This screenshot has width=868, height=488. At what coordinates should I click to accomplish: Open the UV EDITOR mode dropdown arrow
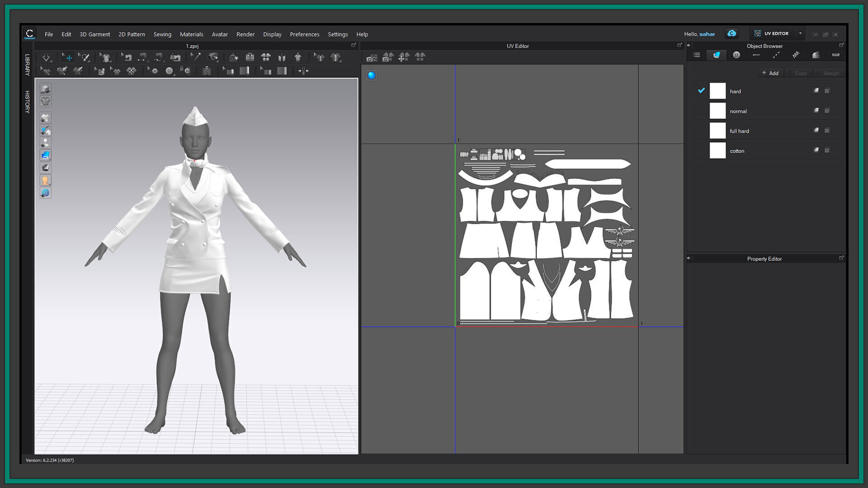[800, 33]
